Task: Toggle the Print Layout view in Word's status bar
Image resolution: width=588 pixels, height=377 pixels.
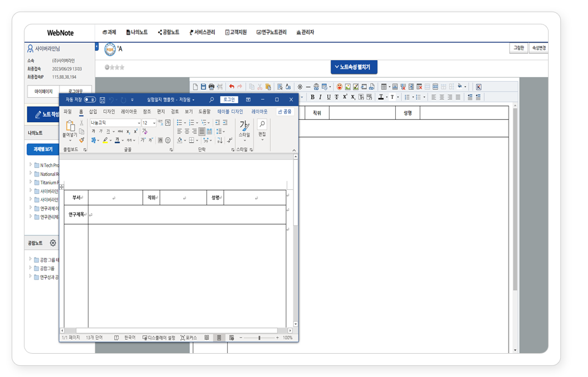Action: (218, 338)
